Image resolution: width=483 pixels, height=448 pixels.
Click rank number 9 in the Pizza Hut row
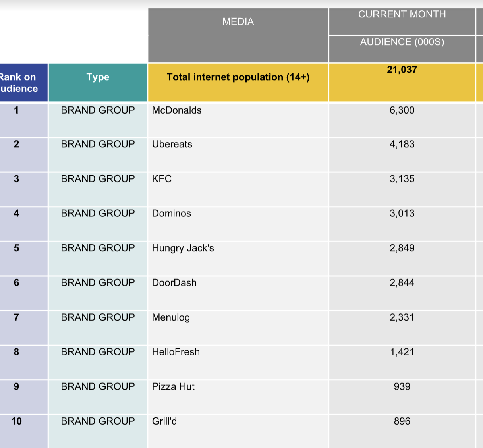[16, 386]
